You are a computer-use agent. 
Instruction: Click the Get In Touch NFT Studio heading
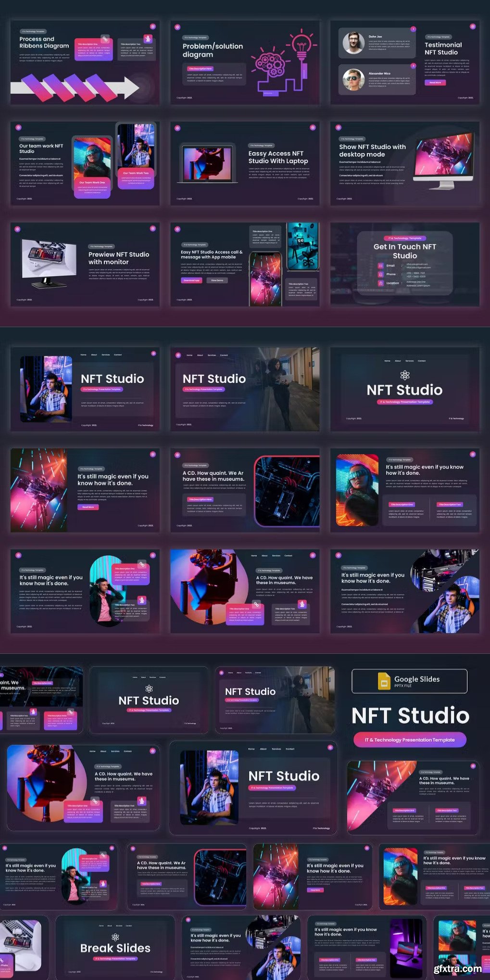tap(405, 251)
